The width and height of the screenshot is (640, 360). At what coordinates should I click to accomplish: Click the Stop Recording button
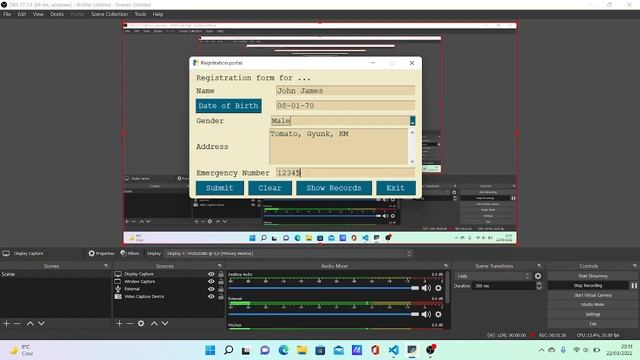(588, 286)
